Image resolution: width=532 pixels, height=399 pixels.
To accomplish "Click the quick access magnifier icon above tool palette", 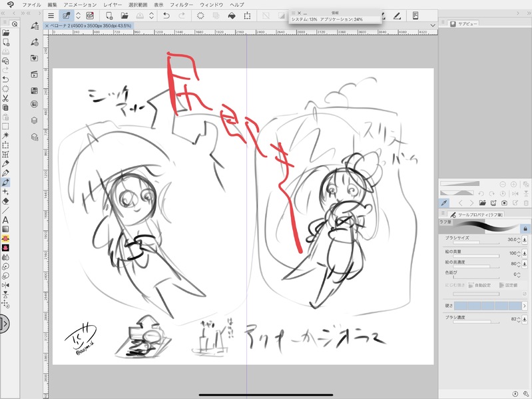I will pyautogui.click(x=15, y=24).
